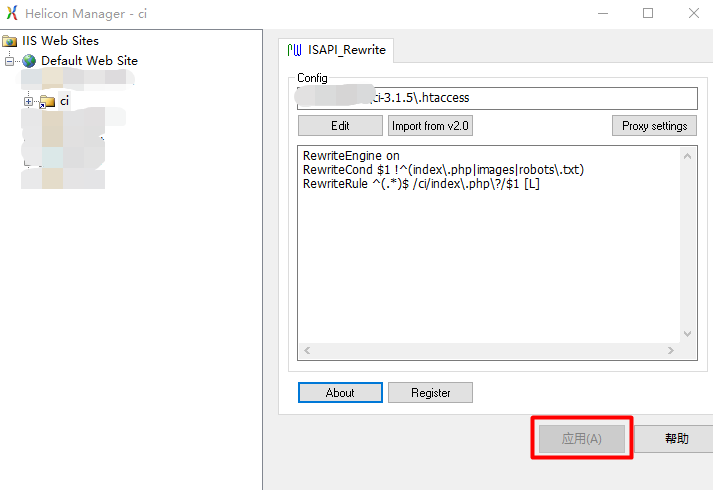Minimize the Helicon Manager window
Viewport: 713px width, 490px height.
coord(603,13)
